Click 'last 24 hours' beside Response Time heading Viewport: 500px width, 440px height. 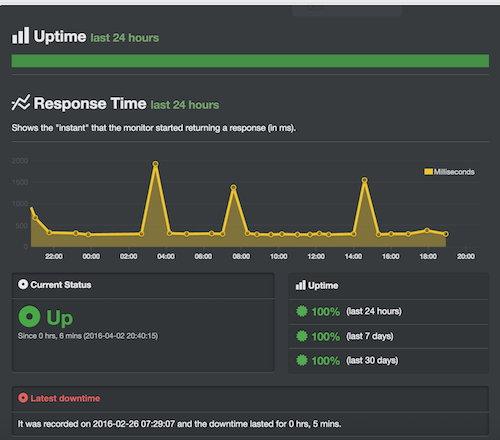click(185, 105)
